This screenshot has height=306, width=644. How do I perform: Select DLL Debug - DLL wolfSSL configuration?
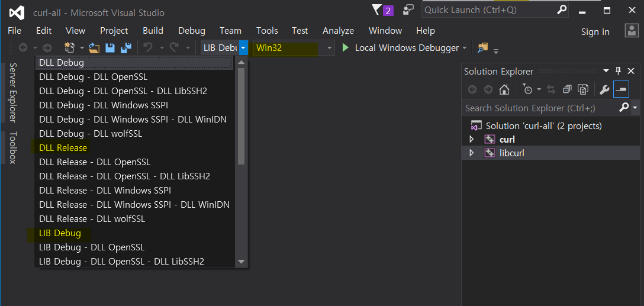135,134
